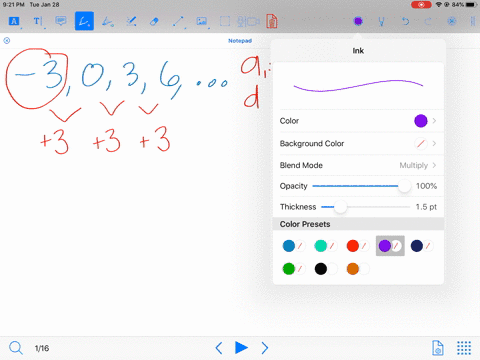This screenshot has height=360, width=480.
Task: Tap the 1/16 page indicator
Action: [42, 348]
